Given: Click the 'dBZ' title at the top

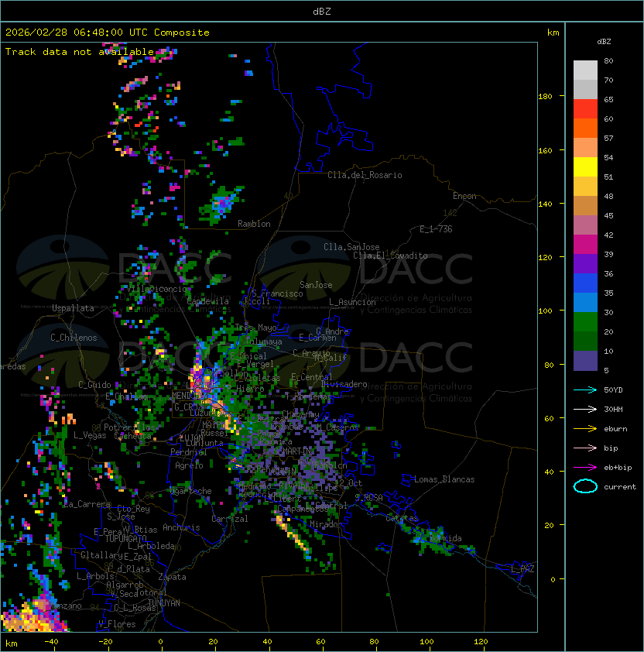Looking at the screenshot, I should pos(322,12).
